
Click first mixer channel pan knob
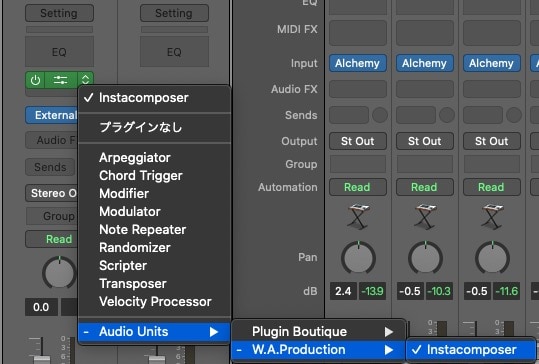[358, 258]
